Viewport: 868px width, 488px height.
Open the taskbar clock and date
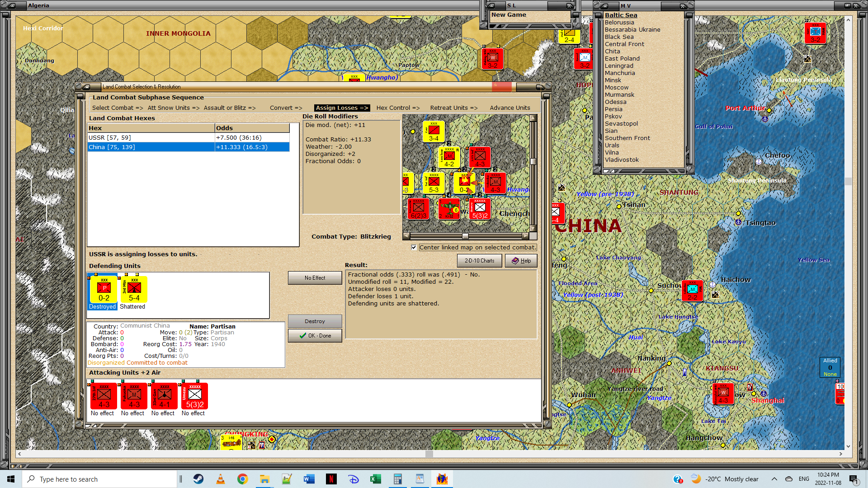pyautogui.click(x=829, y=479)
